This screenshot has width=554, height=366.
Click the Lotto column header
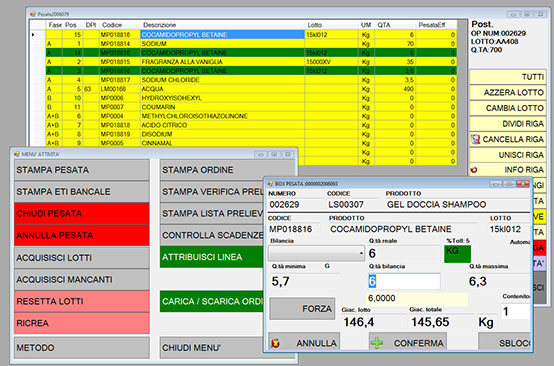pyautogui.click(x=331, y=25)
